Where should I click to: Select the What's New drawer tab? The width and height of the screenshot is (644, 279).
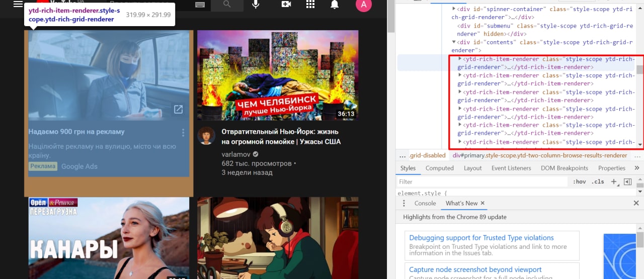461,203
